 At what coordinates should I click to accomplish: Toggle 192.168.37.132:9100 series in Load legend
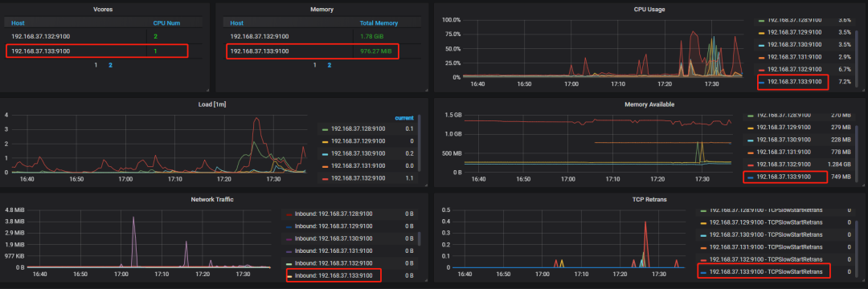(358, 178)
